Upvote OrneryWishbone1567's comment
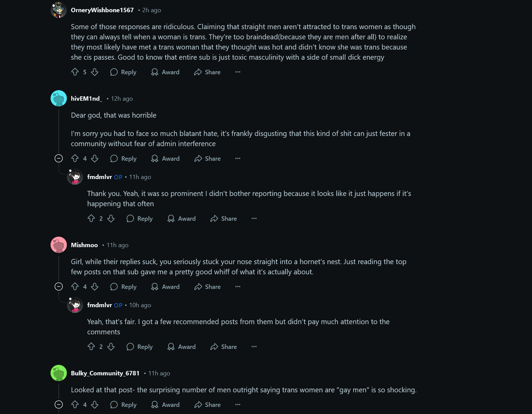 pos(75,72)
